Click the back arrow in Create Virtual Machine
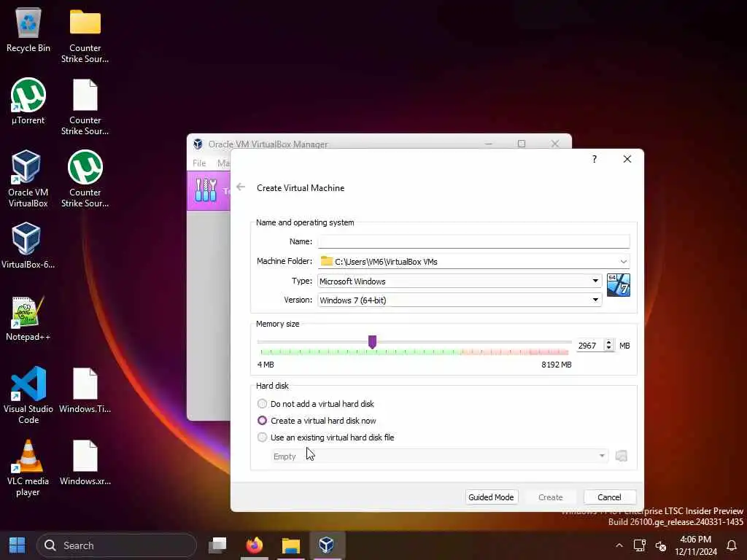Image resolution: width=747 pixels, height=560 pixels. (x=241, y=187)
